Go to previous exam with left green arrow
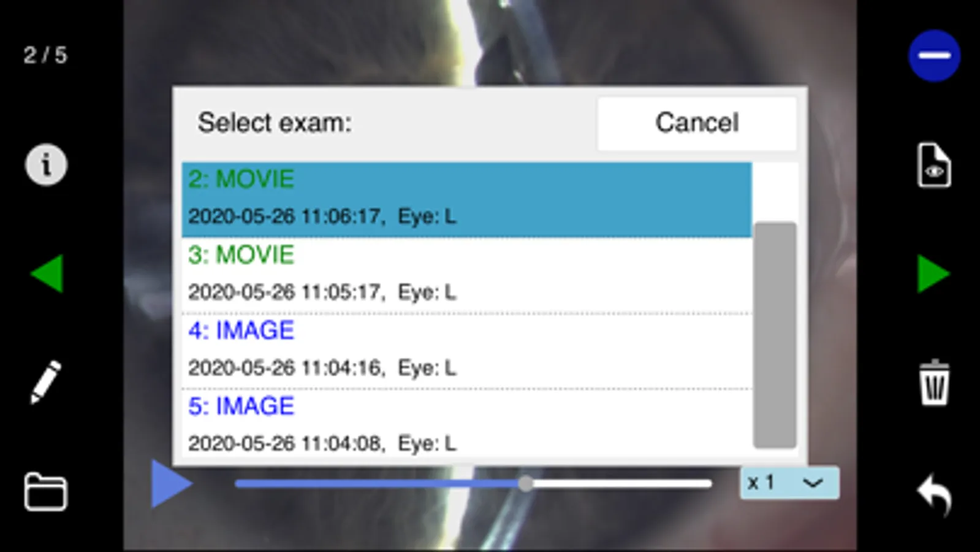Viewport: 980px width, 552px height. [47, 274]
